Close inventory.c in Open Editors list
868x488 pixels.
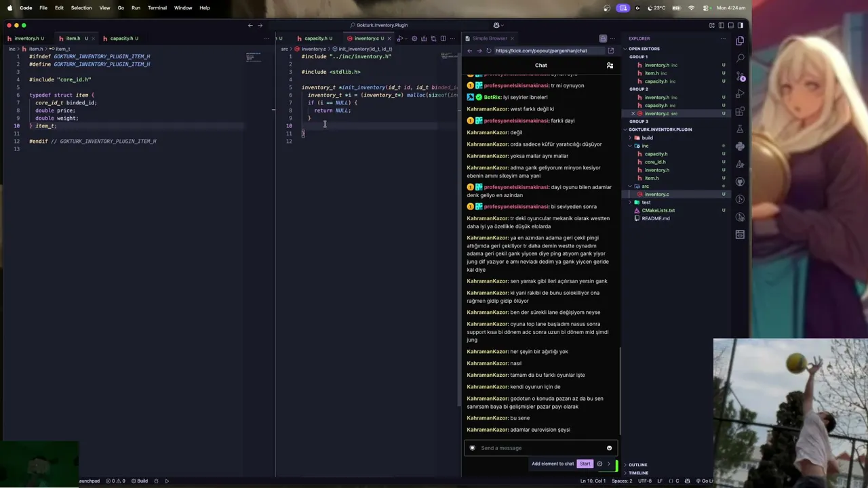click(633, 113)
